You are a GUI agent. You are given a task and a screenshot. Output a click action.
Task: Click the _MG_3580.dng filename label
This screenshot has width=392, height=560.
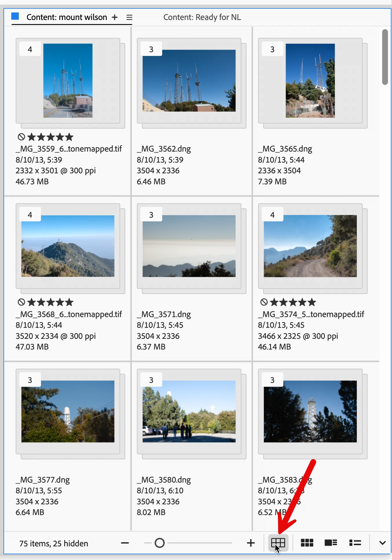click(x=164, y=480)
